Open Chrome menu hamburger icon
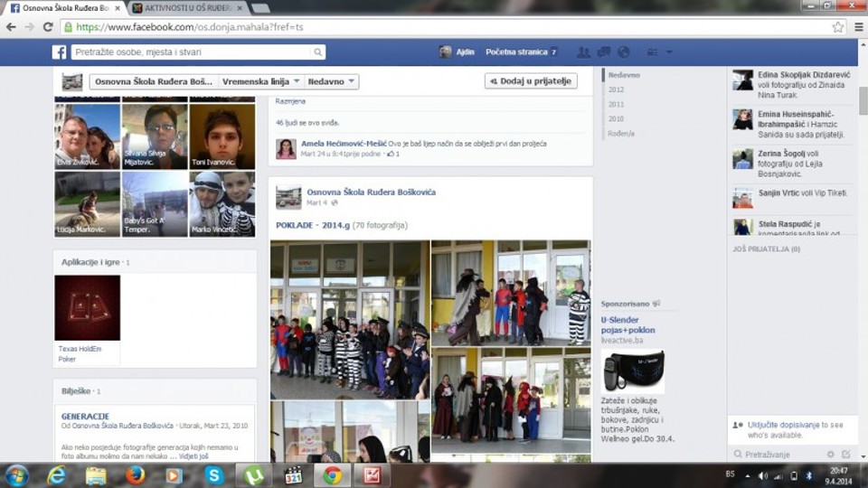 (859, 26)
